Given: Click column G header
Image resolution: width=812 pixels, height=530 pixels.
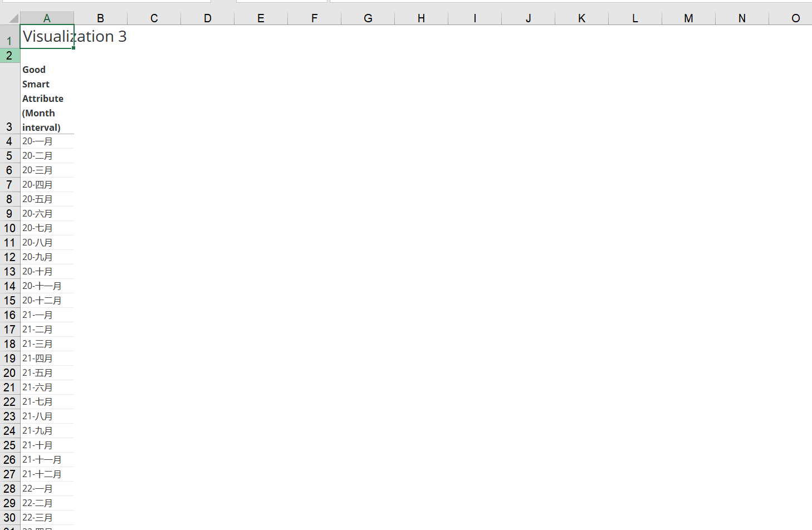Looking at the screenshot, I should coord(368,18).
